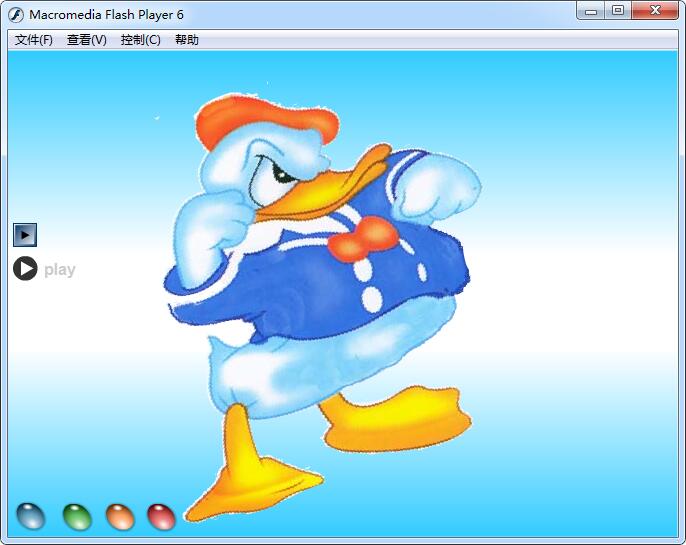Open the 帮助 menu
Viewport: 686px width, 545px height.
[x=187, y=40]
